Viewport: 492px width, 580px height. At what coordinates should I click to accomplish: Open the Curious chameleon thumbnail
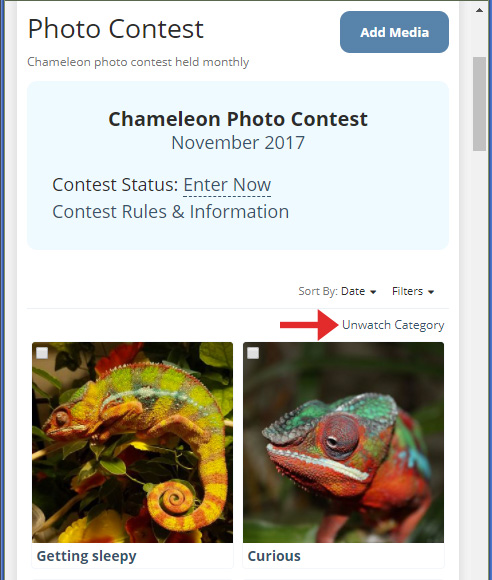pyautogui.click(x=343, y=442)
